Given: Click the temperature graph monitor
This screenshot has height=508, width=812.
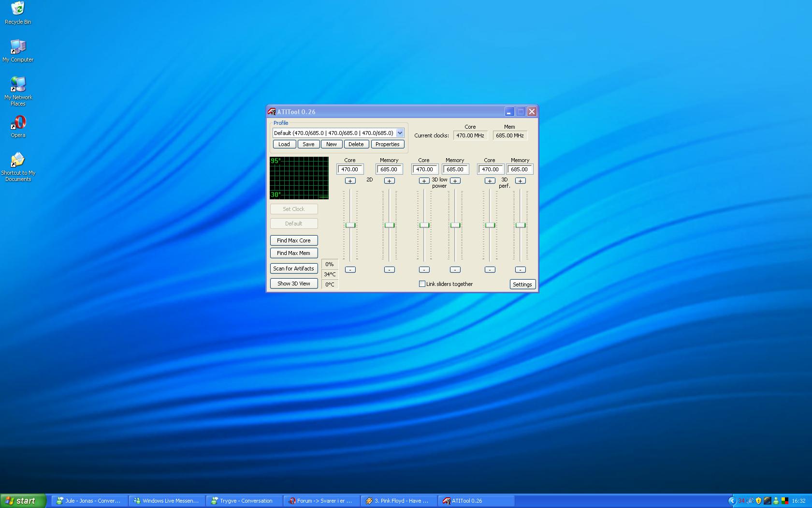Looking at the screenshot, I should (x=299, y=178).
